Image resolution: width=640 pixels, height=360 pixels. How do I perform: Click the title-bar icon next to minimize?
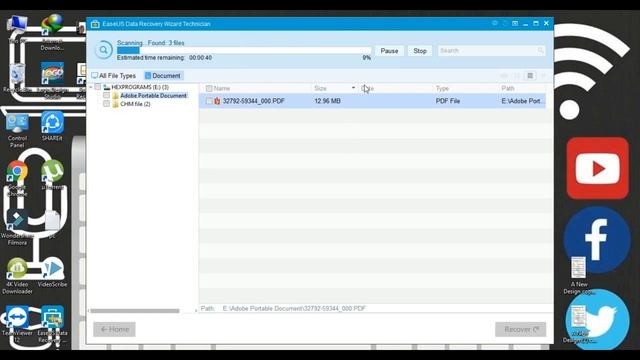coord(515,24)
